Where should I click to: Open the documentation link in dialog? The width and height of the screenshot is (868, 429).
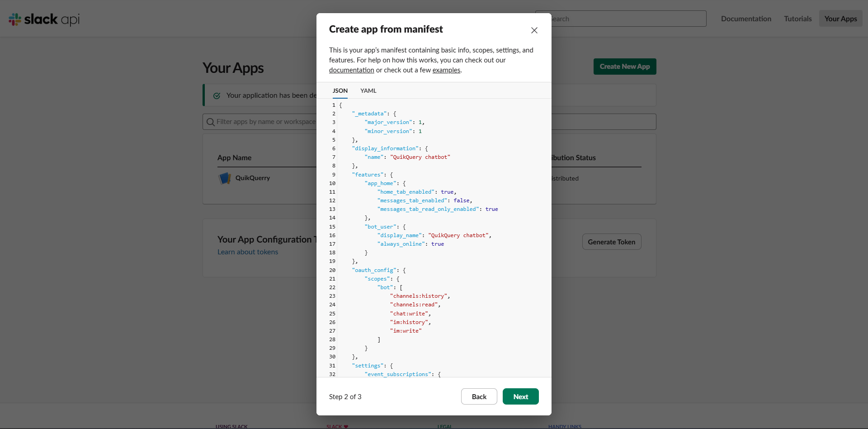(352, 70)
